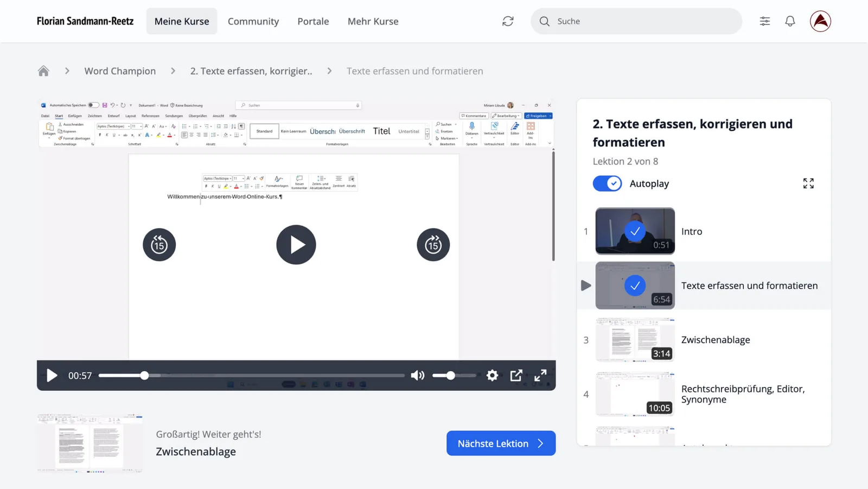Open the Meine Kurse tab
Screen dimensions: 868x489
click(182, 21)
